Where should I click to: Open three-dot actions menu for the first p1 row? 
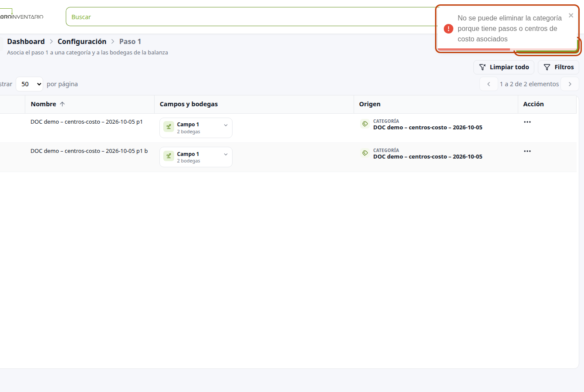(527, 122)
